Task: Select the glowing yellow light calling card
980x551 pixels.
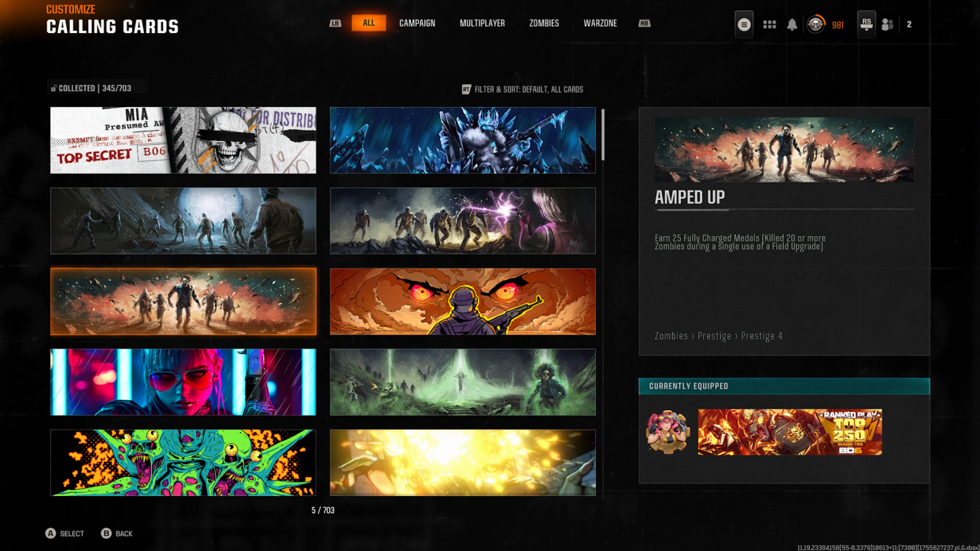Action: [463, 463]
